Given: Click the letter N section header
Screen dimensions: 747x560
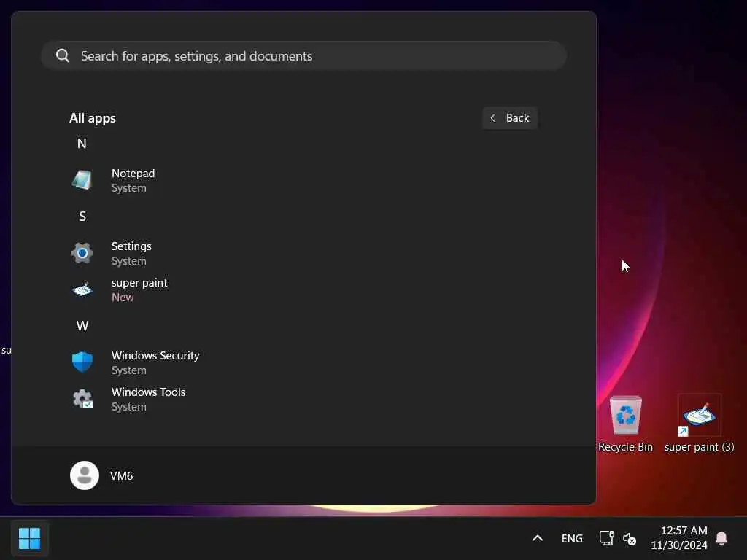Looking at the screenshot, I should 82,144.
